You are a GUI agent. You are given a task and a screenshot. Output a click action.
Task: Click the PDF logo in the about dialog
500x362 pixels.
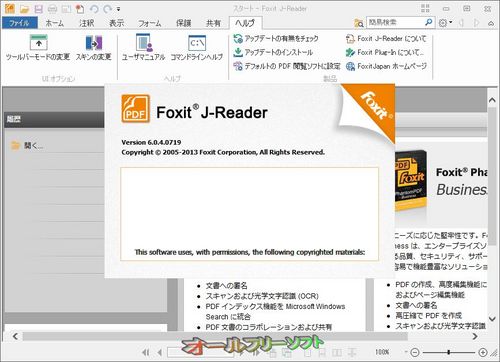coord(135,108)
